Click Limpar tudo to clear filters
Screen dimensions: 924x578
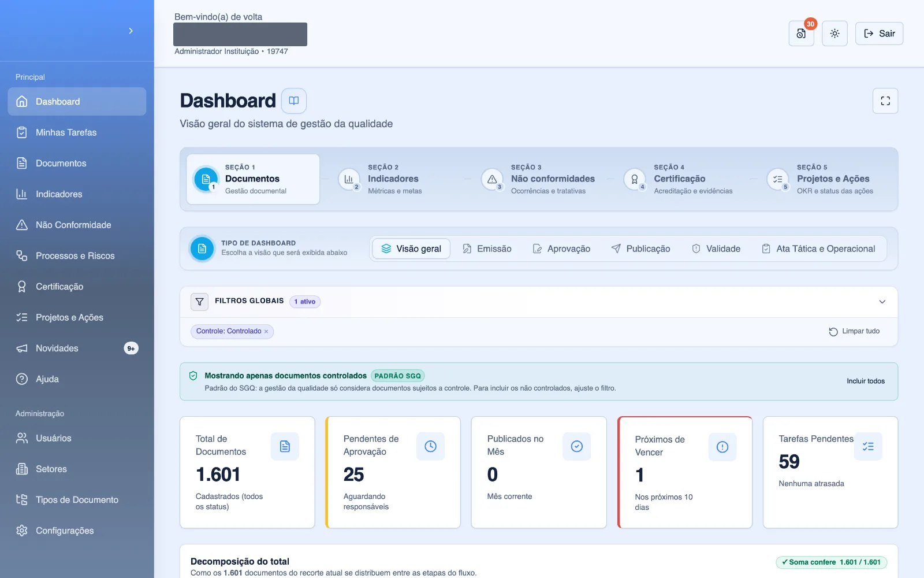854,331
